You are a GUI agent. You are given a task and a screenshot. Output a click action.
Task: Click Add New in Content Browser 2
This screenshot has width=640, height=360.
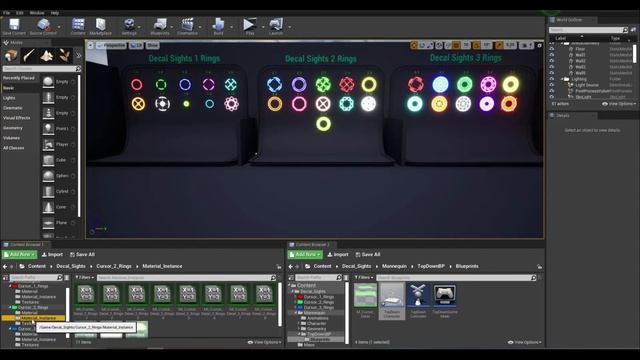pyautogui.click(x=305, y=254)
